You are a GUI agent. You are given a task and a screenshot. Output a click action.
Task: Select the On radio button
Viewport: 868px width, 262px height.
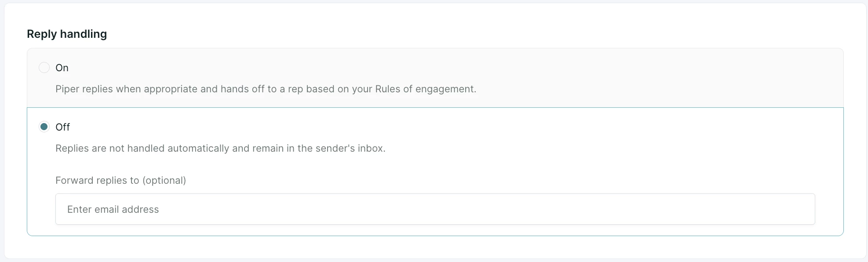(x=44, y=68)
